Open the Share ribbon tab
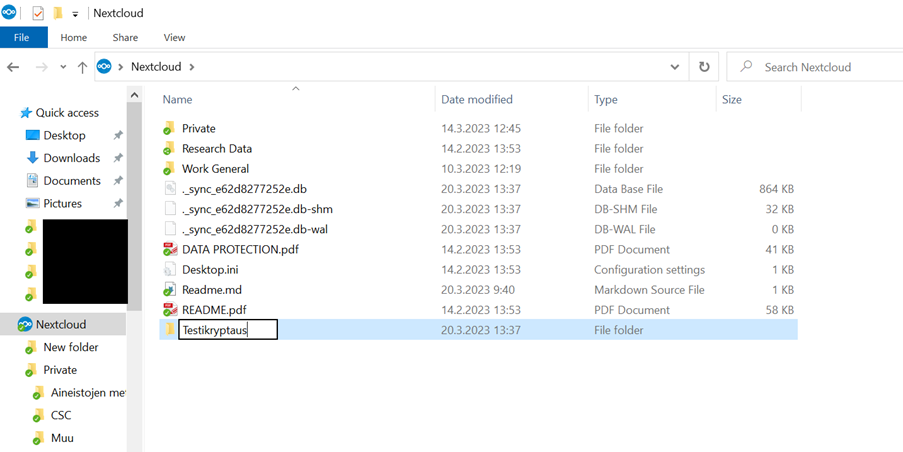This screenshot has width=903, height=452. pos(125,38)
